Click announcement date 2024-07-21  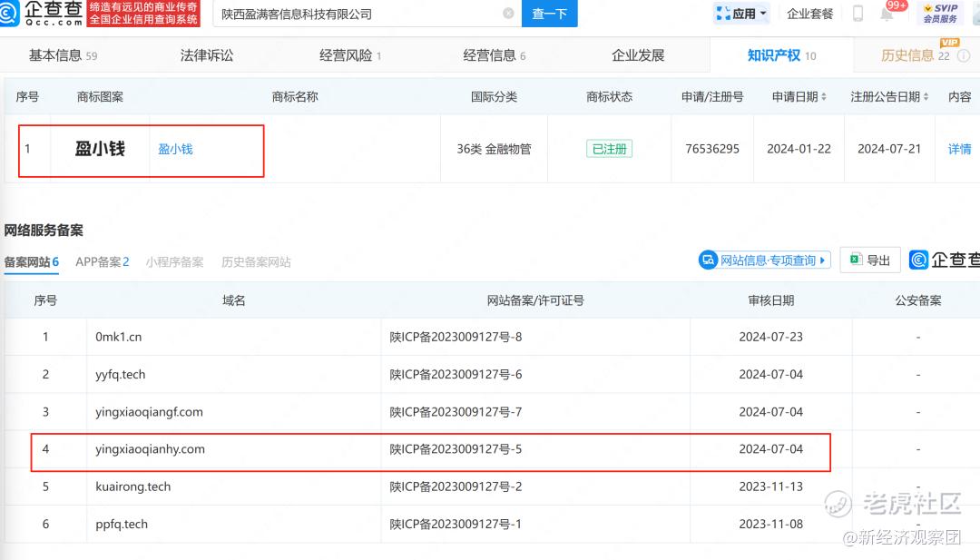click(888, 149)
